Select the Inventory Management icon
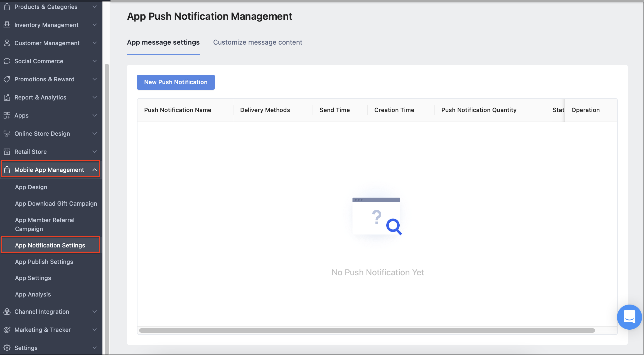 [x=7, y=25]
